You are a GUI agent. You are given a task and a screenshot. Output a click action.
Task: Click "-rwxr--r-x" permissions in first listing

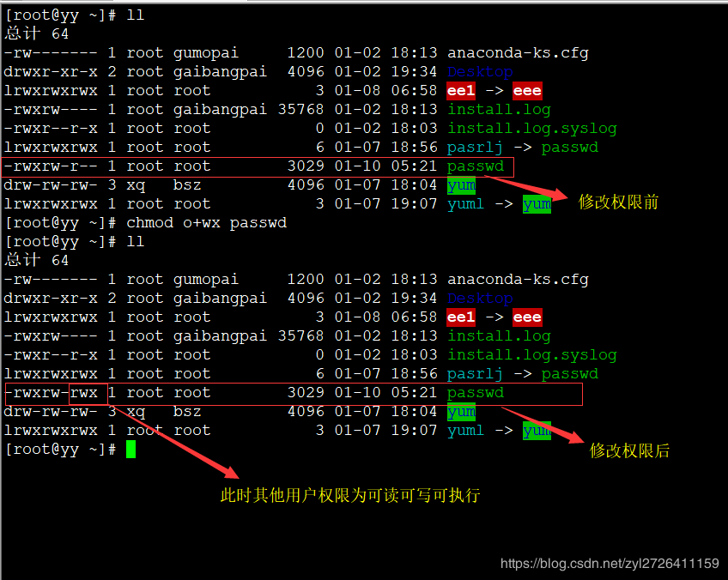[x=51, y=129]
